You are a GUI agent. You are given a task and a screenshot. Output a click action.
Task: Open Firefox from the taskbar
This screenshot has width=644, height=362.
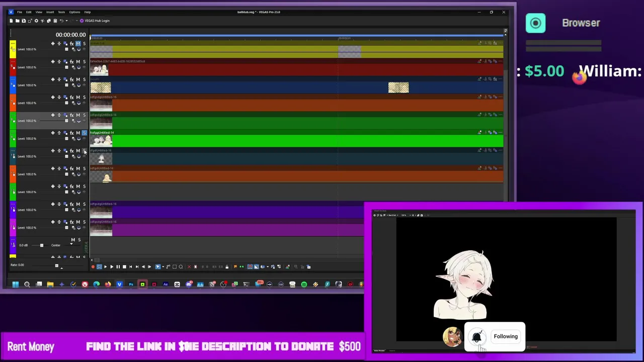coord(108,285)
